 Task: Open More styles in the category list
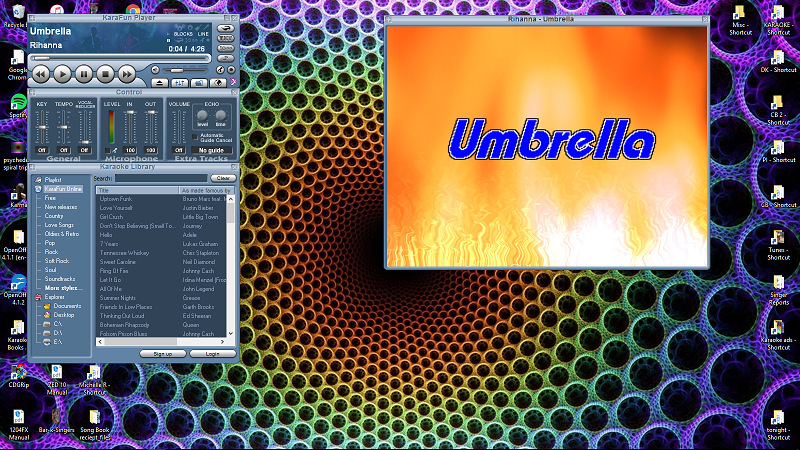pos(63,288)
